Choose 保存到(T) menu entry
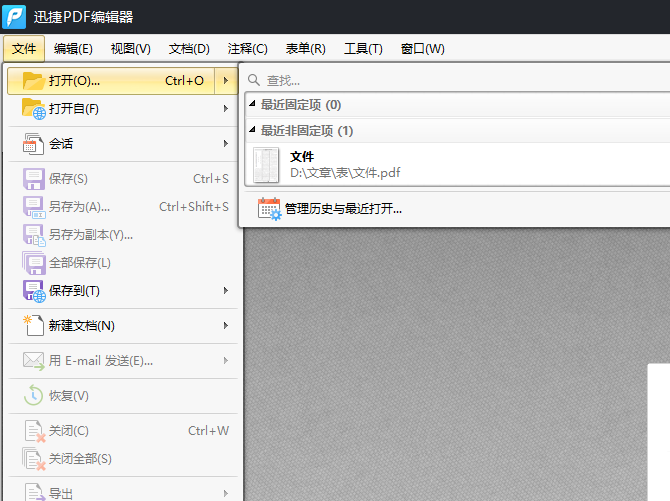Viewport: 670px width, 501px height. (123, 291)
